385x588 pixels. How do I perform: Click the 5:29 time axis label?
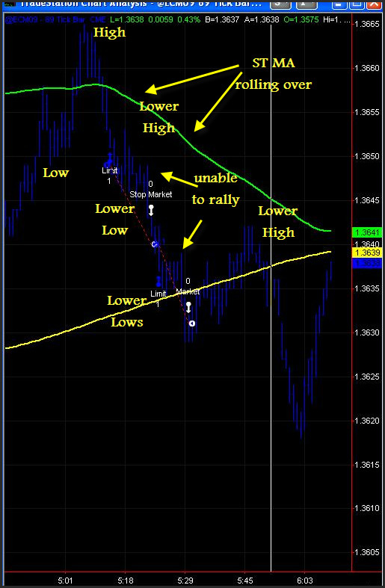pyautogui.click(x=185, y=581)
